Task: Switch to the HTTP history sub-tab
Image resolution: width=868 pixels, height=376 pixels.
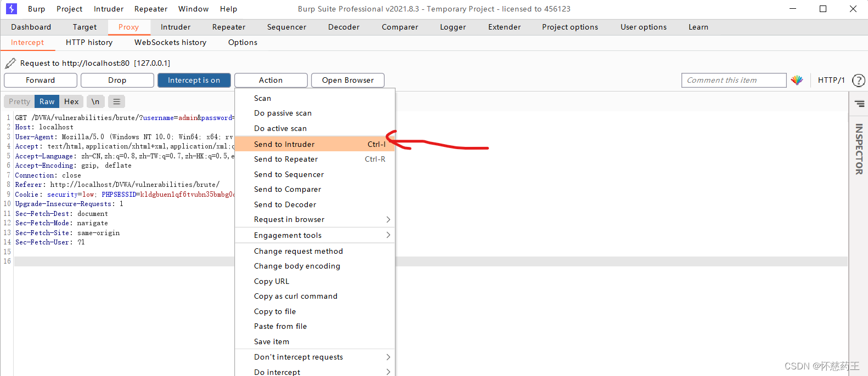Action: coord(89,42)
